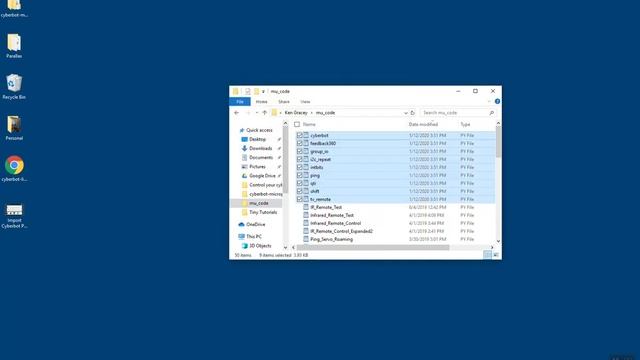This screenshot has height=360, width=640.
Task: Click the Properties quick access toolbar icon
Action: pos(247,91)
